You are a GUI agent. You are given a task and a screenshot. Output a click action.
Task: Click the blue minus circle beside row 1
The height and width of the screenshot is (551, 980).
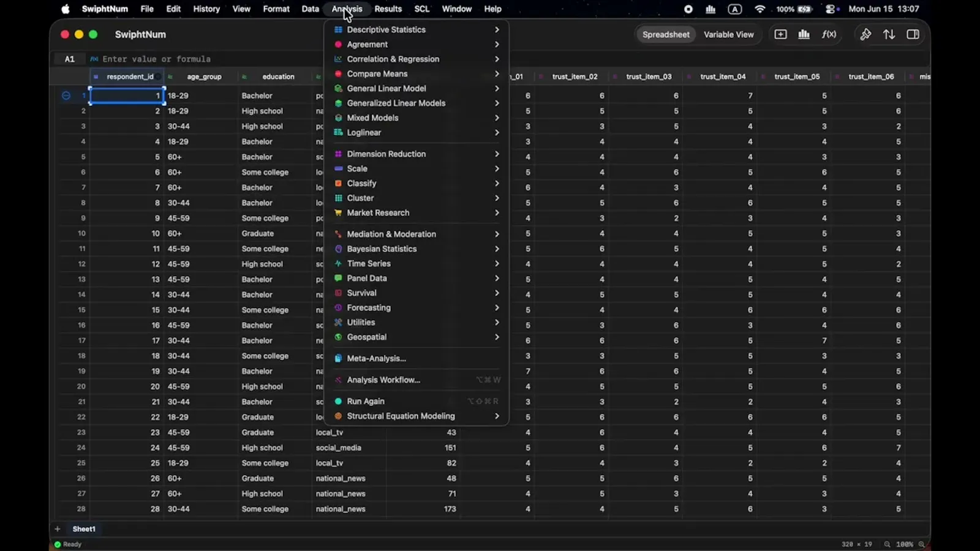coord(66,96)
